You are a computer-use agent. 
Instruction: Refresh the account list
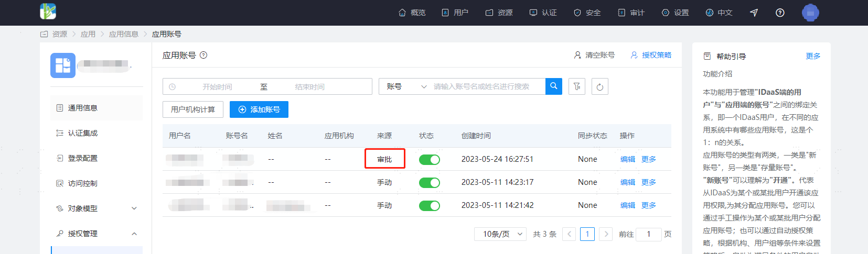(x=600, y=86)
